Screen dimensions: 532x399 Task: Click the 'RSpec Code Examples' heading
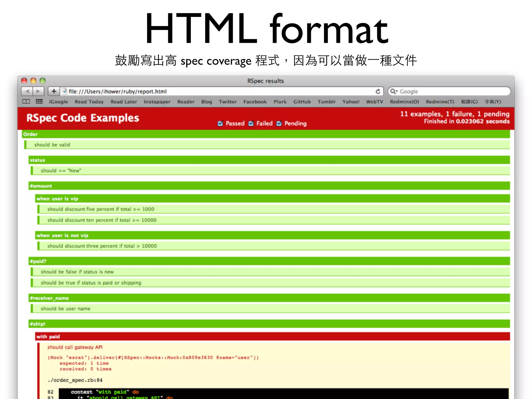coord(83,118)
